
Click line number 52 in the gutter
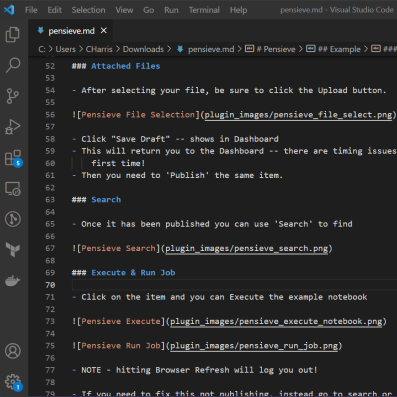pos(50,66)
